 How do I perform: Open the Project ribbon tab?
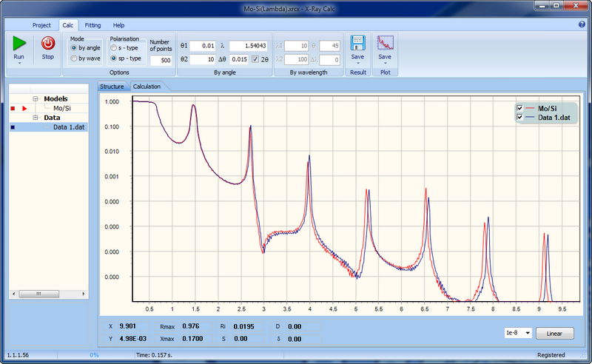coord(41,25)
